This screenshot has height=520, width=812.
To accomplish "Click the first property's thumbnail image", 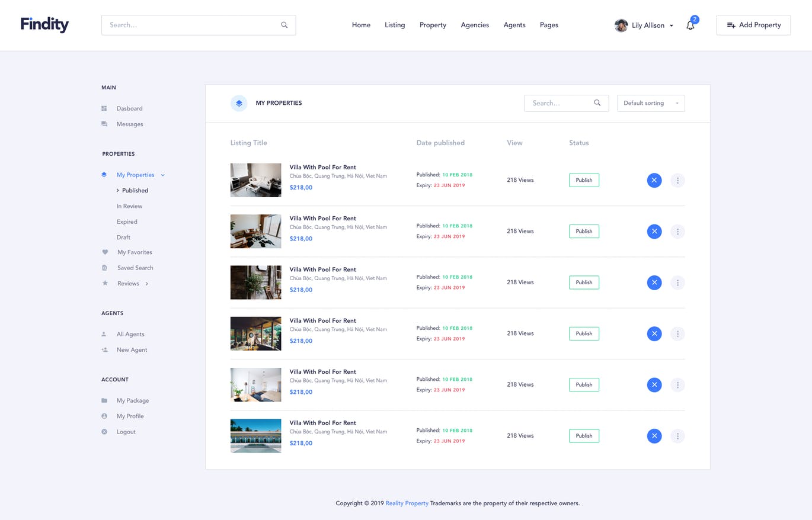I will 255,180.
